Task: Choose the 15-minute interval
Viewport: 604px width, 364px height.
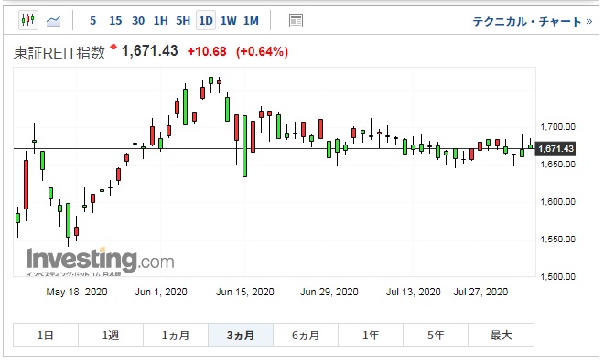Action: [115, 21]
